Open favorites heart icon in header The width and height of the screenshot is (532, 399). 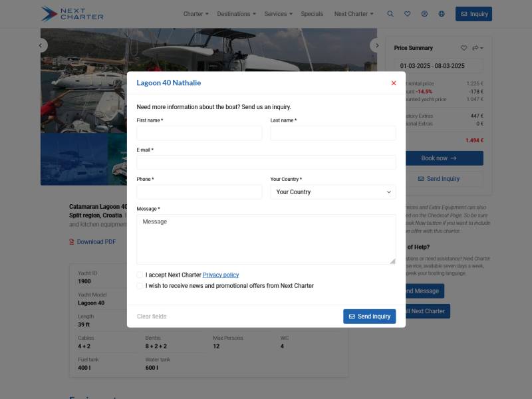point(408,14)
